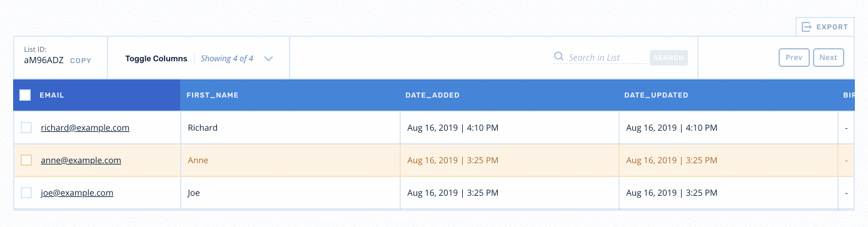Screen dimensions: 868x227
Task: Sort by the DATE_ADDED column header
Action: point(432,95)
